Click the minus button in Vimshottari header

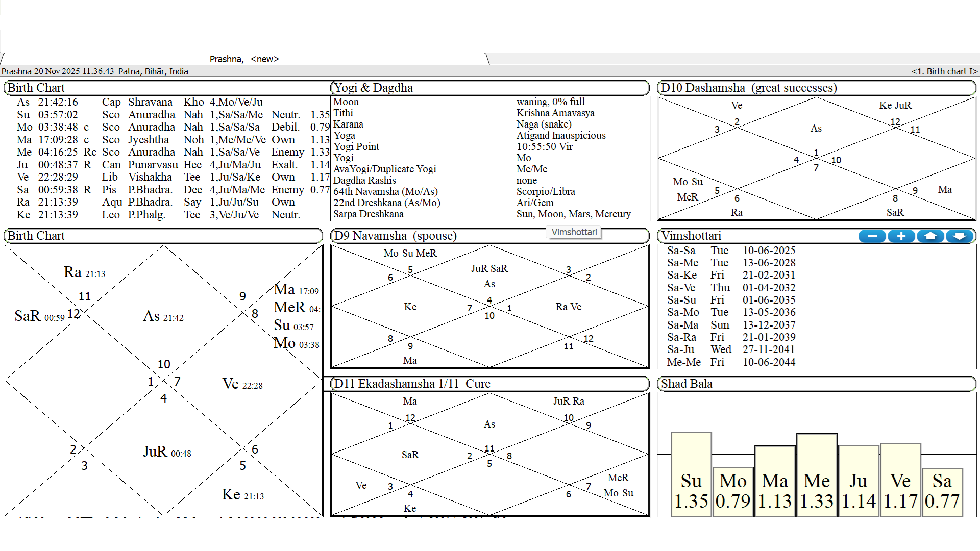(x=872, y=236)
